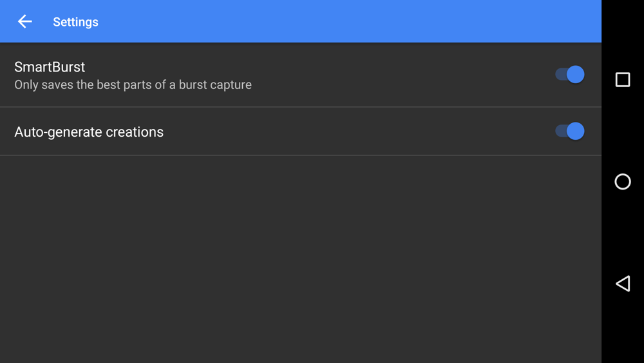This screenshot has width=644, height=363.
Task: Show the app switcher using the square icon
Action: click(x=622, y=79)
